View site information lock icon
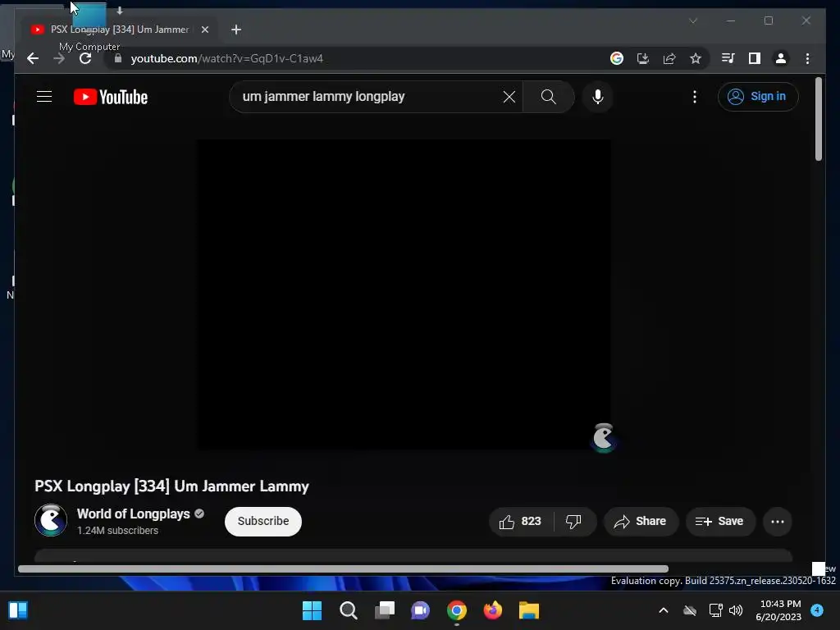This screenshot has height=630, width=840. pyautogui.click(x=118, y=58)
